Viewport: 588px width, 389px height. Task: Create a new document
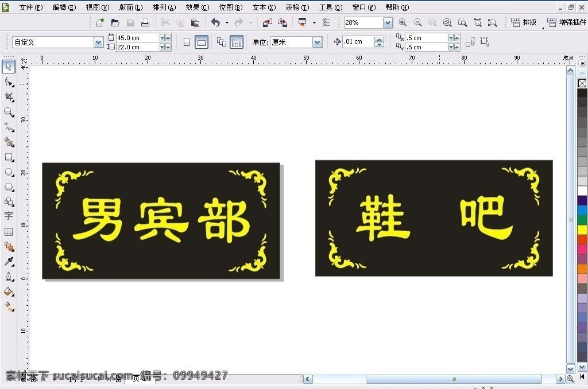click(100, 23)
